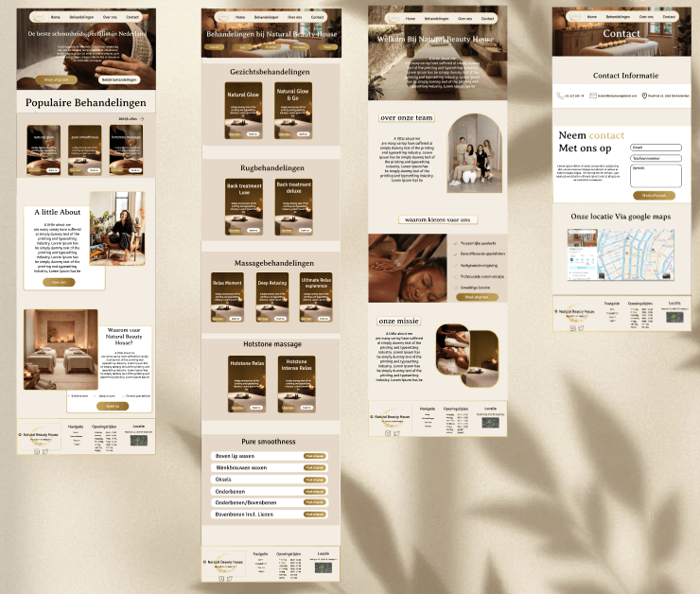Click the location pin icon in contact info

click(x=644, y=96)
